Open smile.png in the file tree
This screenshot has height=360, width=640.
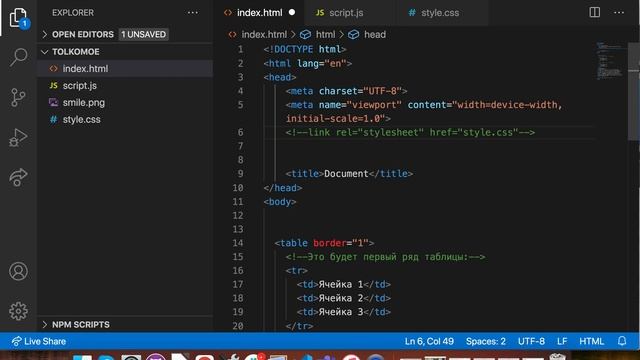125,102
